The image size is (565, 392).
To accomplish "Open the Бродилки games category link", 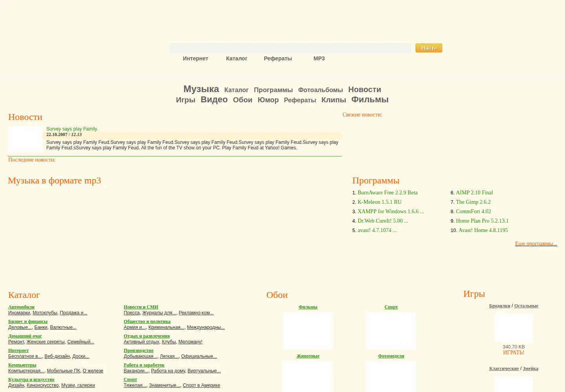I will pyautogui.click(x=500, y=306).
